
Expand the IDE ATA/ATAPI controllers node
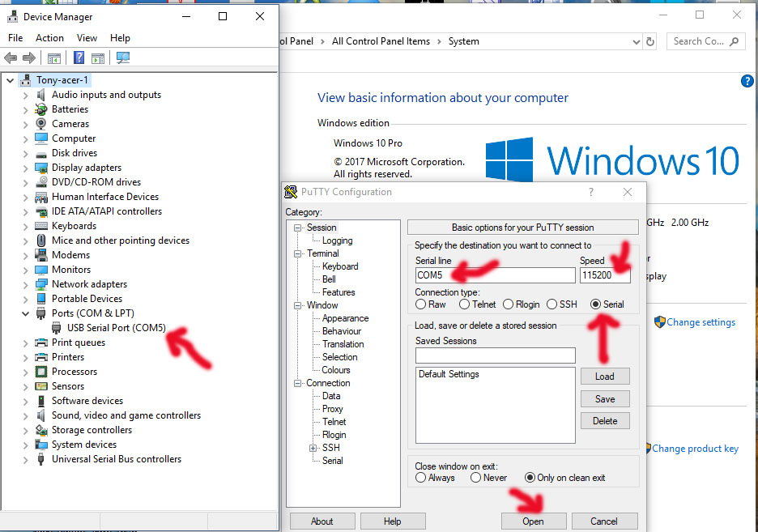click(x=25, y=211)
